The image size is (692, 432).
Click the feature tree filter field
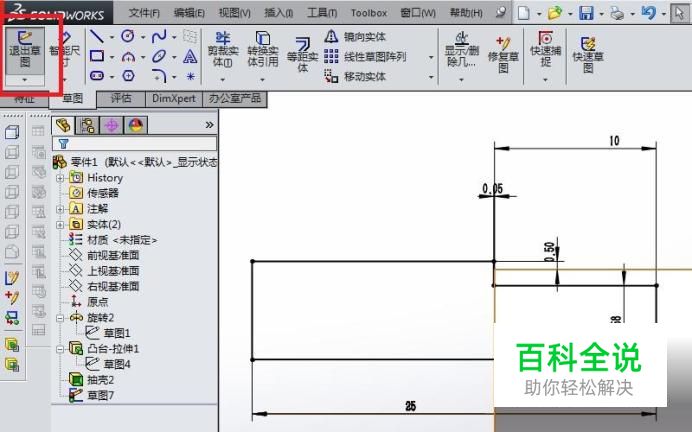[135, 143]
